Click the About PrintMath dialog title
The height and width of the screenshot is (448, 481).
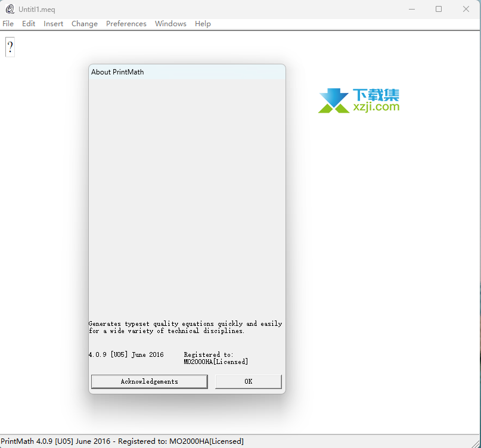coord(117,72)
